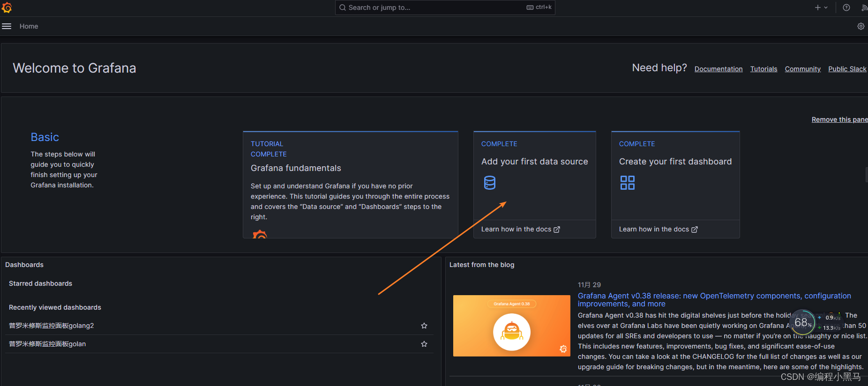Open the Community help link

coord(803,69)
